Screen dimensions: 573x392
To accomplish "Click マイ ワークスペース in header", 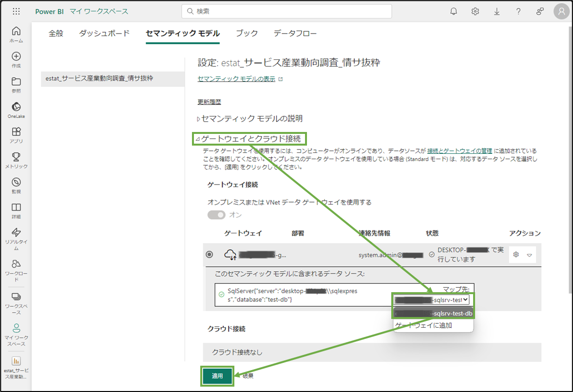I will coord(99,11).
